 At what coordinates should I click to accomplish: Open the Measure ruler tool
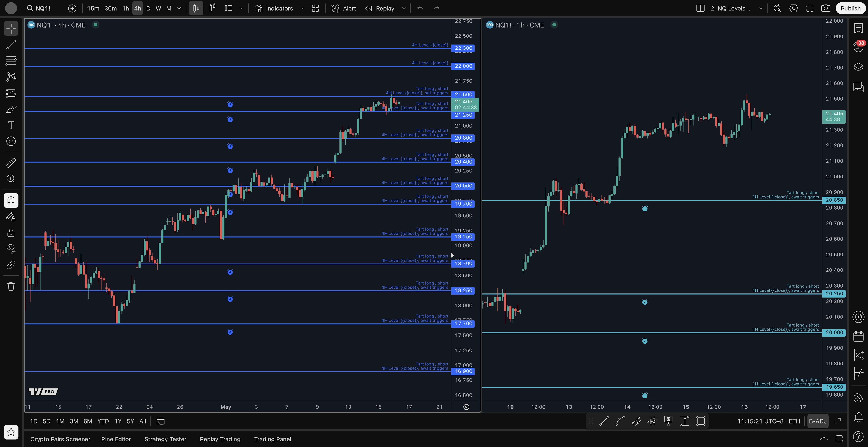click(11, 163)
